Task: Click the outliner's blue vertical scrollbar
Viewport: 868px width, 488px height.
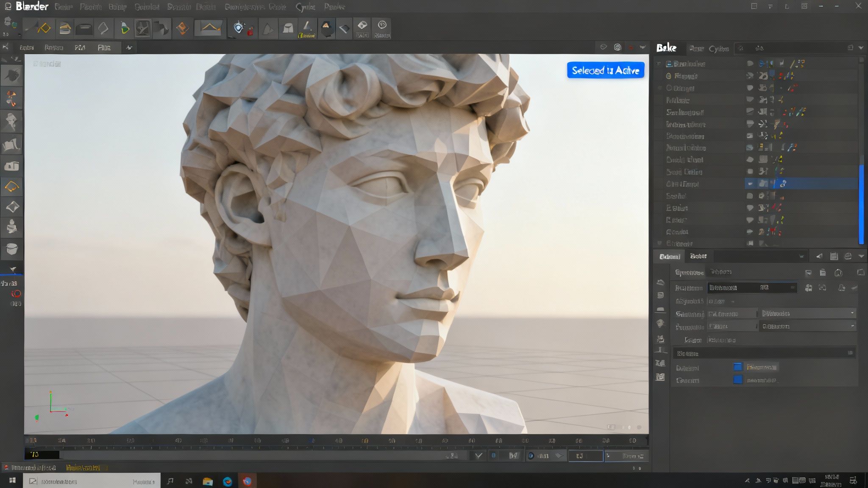Action: click(861, 203)
